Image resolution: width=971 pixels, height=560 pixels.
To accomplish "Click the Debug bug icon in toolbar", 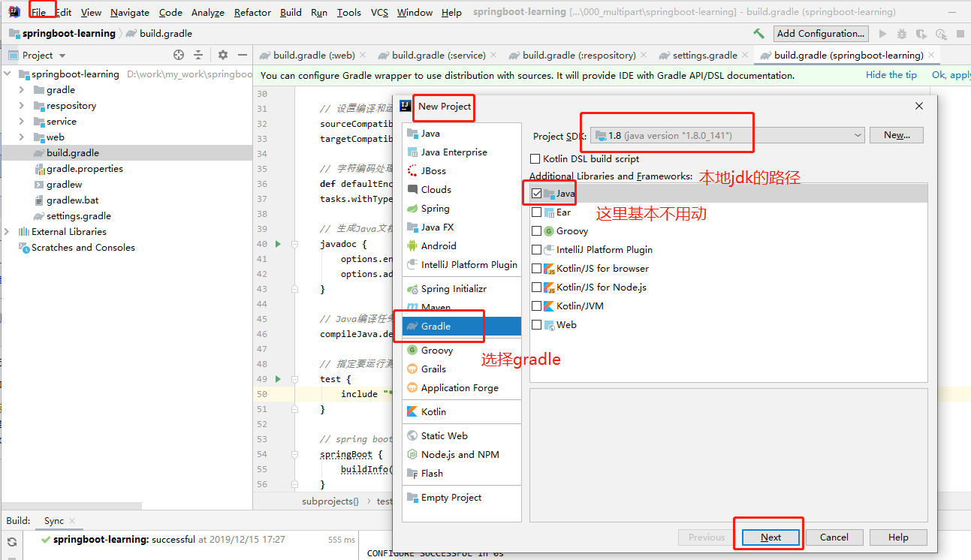I will click(902, 34).
